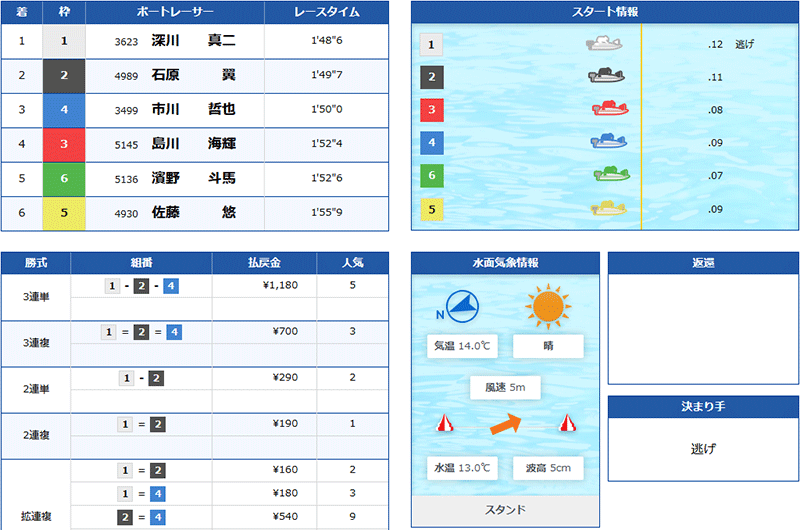Image resolution: width=800 pixels, height=530 pixels.
Task: Click registration number 4989
Action: [126, 77]
